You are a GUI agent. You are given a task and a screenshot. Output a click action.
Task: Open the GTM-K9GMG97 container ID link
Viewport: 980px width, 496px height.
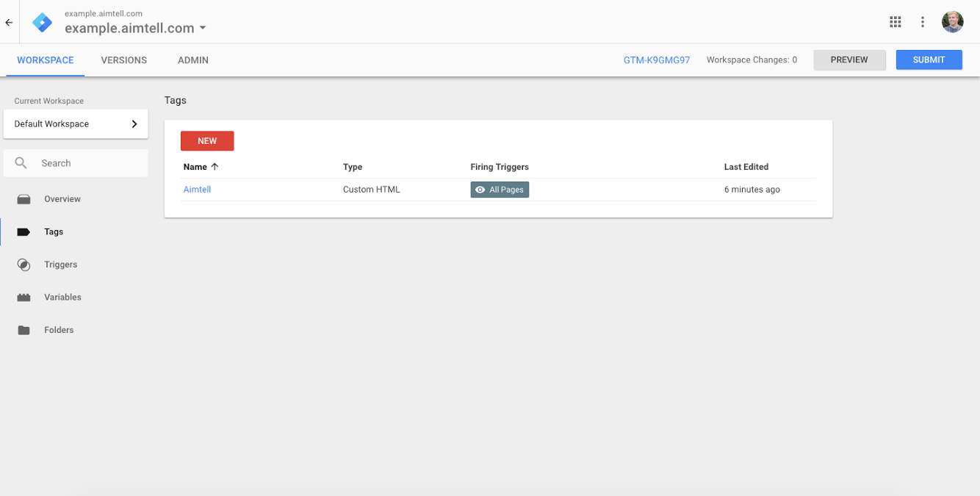point(657,60)
